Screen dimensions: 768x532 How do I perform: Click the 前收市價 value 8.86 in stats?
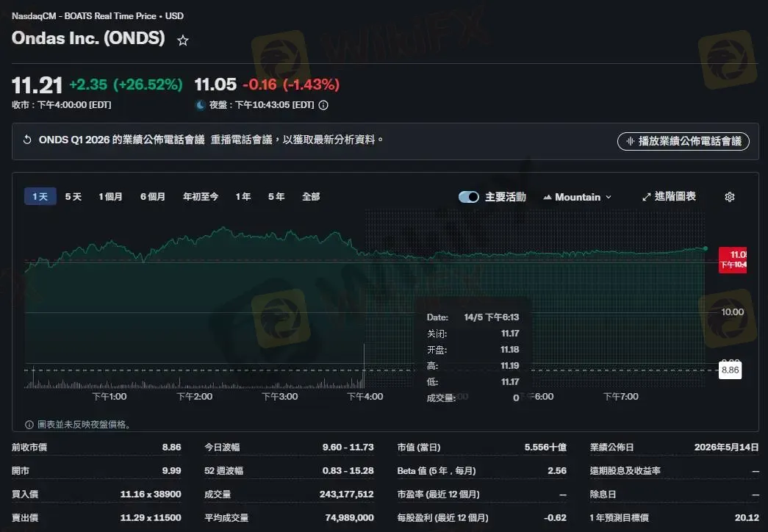[171, 447]
